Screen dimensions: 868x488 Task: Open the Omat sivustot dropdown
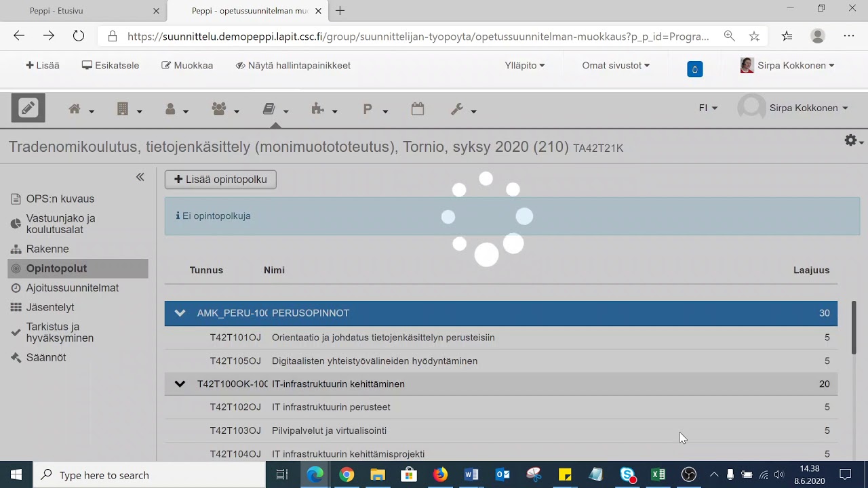coord(616,66)
